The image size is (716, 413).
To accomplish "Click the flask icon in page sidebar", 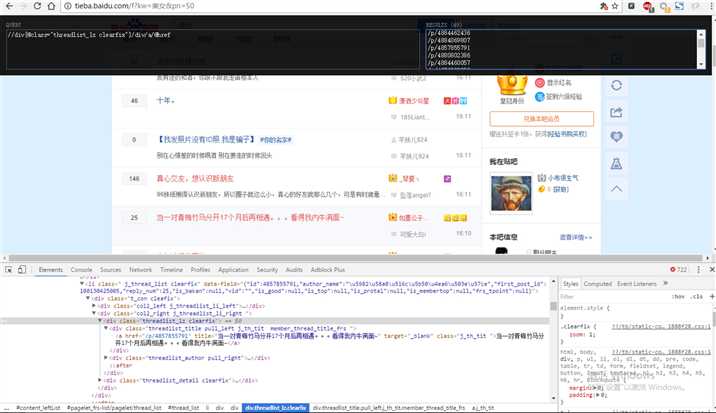I will pos(616,163).
